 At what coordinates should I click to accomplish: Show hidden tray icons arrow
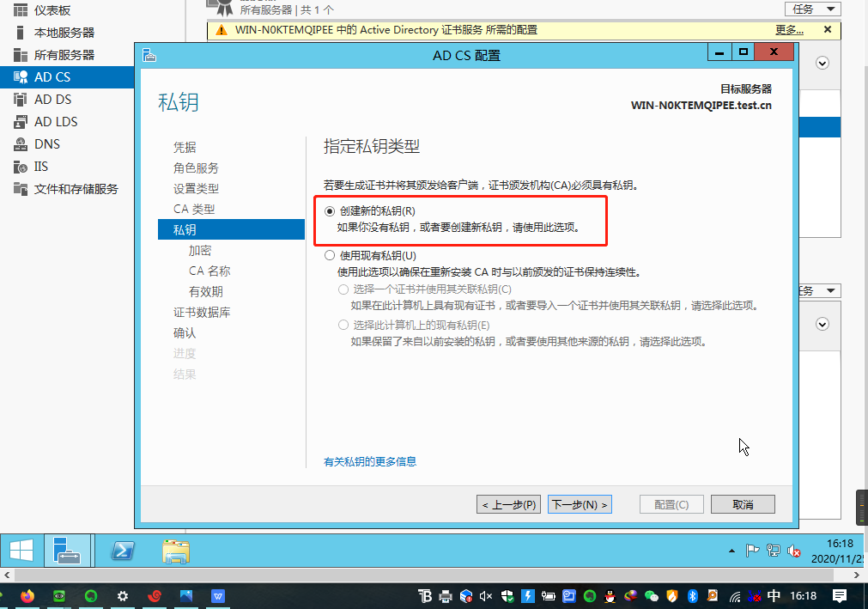(x=731, y=551)
